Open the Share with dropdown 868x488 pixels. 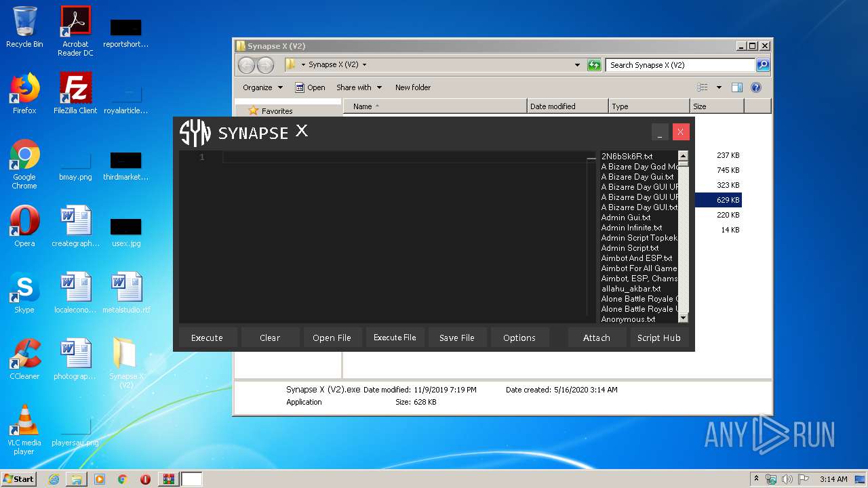pos(359,87)
